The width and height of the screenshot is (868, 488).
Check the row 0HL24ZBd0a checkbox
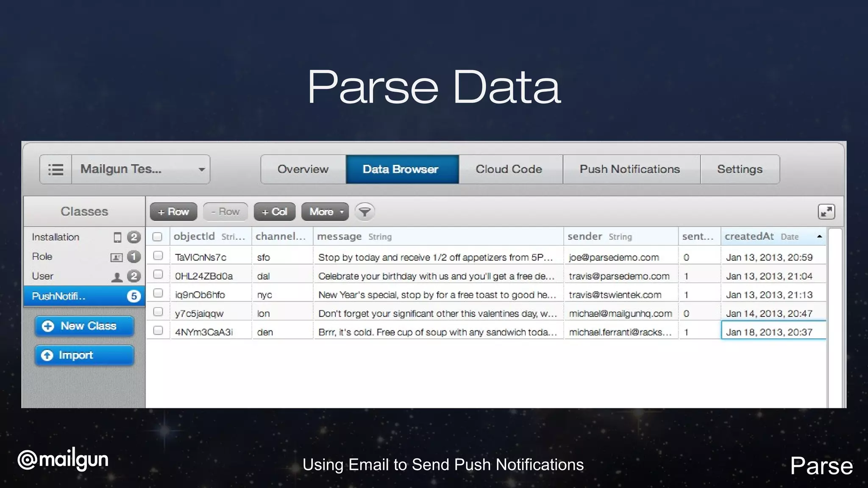158,274
